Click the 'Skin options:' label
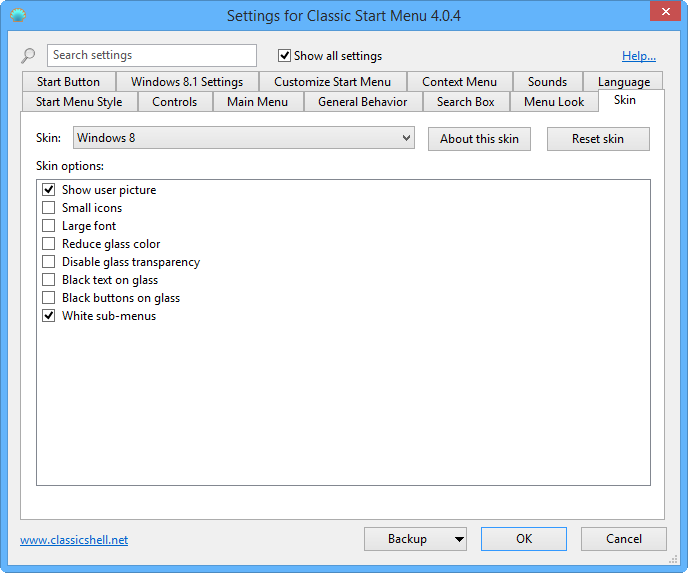Screen dimensions: 688x573 [x=70, y=166]
